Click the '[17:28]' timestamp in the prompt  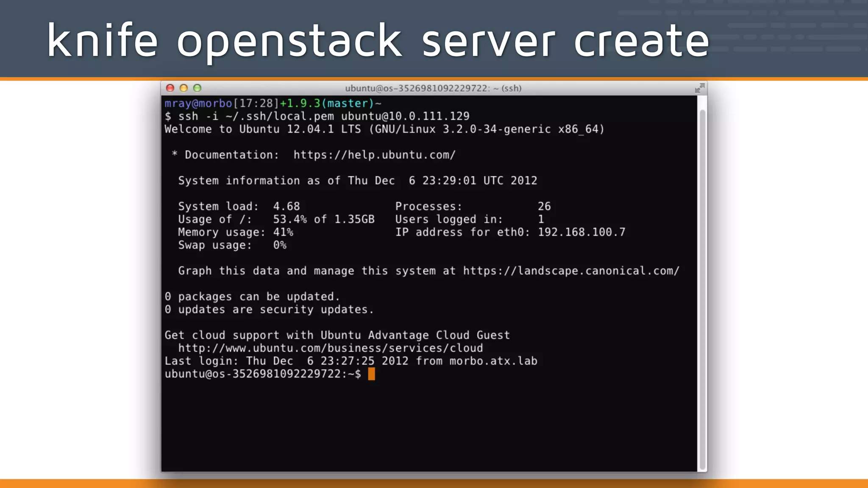point(256,104)
